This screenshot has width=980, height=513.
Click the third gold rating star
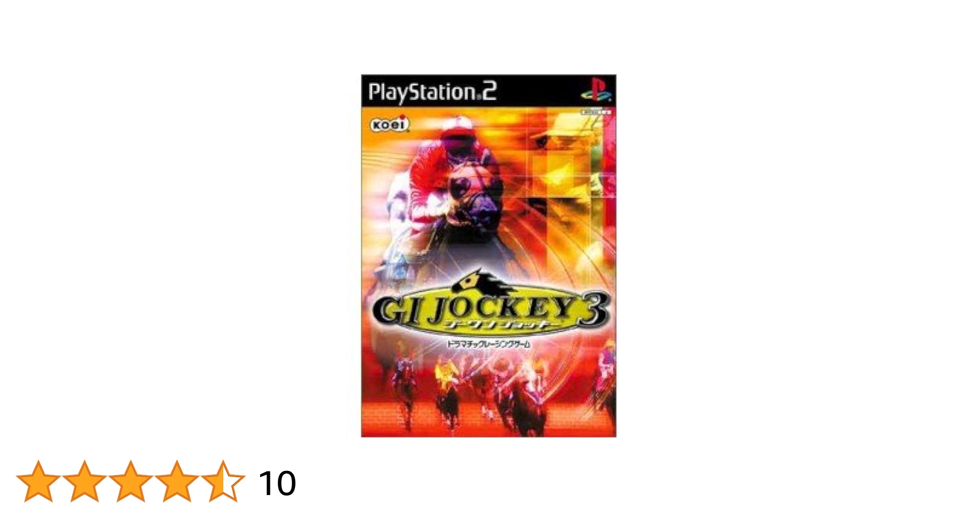click(131, 481)
